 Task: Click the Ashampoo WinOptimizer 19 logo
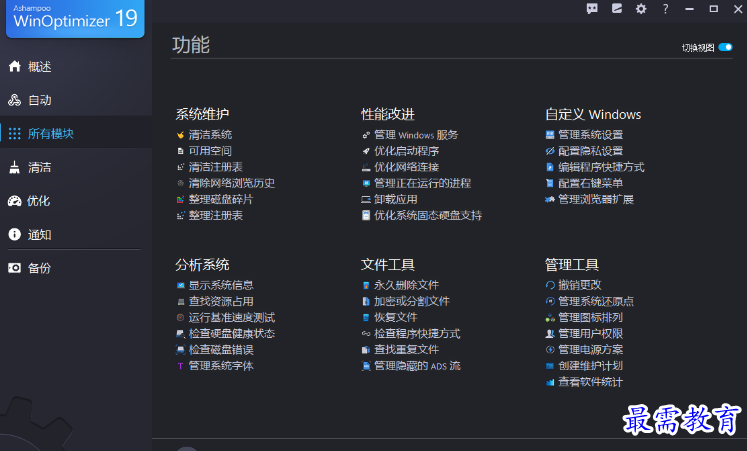(75, 18)
